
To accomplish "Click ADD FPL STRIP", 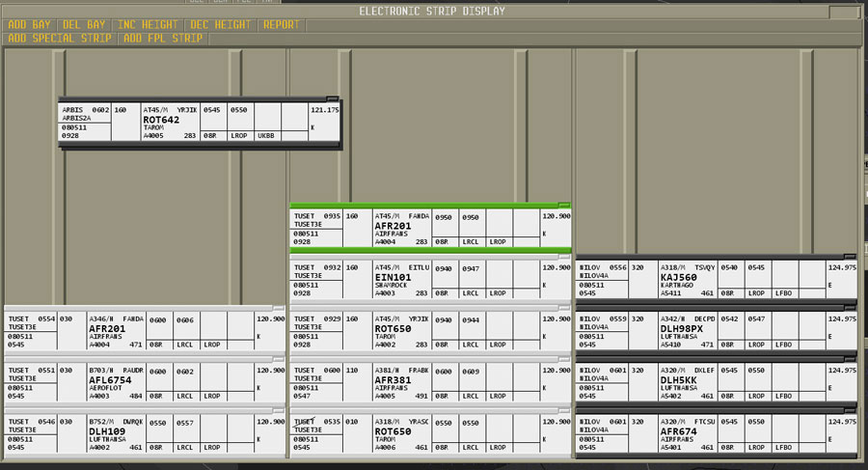I will pos(163,39).
